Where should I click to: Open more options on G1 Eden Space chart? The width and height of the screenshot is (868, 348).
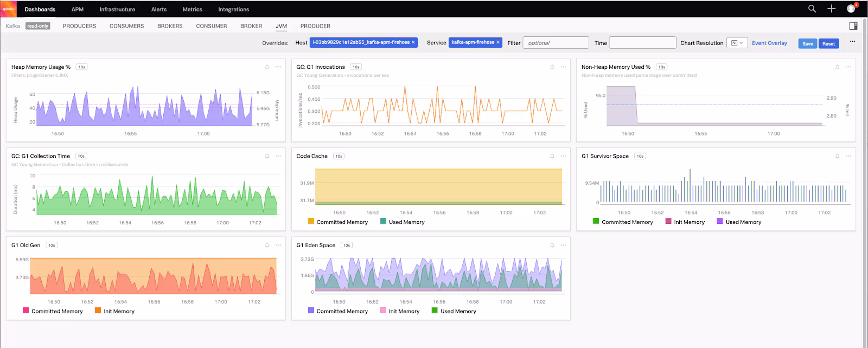coord(563,245)
